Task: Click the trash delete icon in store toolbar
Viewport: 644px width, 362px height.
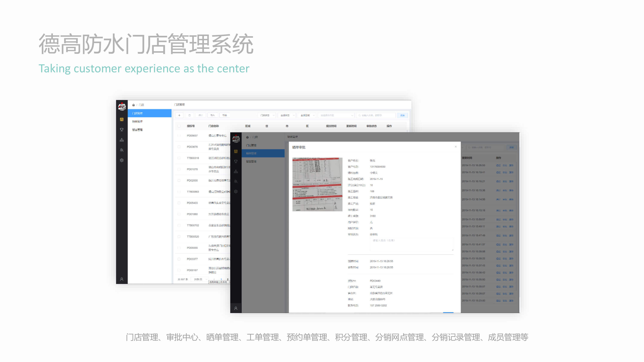Action: [189, 115]
